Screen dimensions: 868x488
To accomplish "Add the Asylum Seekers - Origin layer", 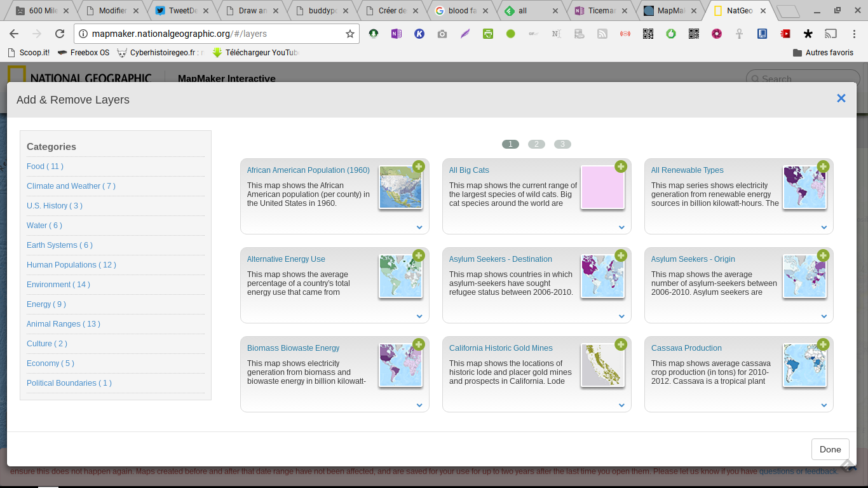I will [822, 255].
